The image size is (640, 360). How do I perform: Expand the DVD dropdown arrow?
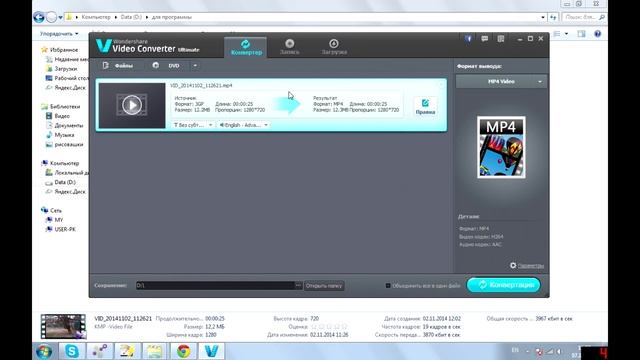point(195,65)
